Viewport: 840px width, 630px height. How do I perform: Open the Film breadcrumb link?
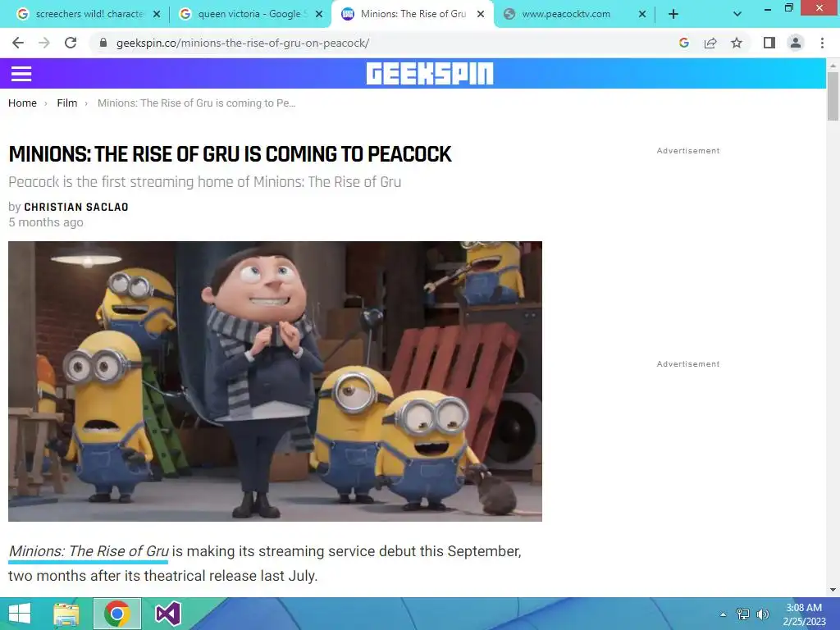(x=67, y=103)
